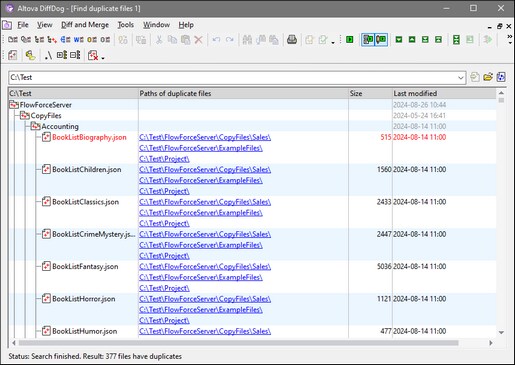The image size is (515, 365).
Task: Click the Next difference green arrow icon
Action: point(399,40)
